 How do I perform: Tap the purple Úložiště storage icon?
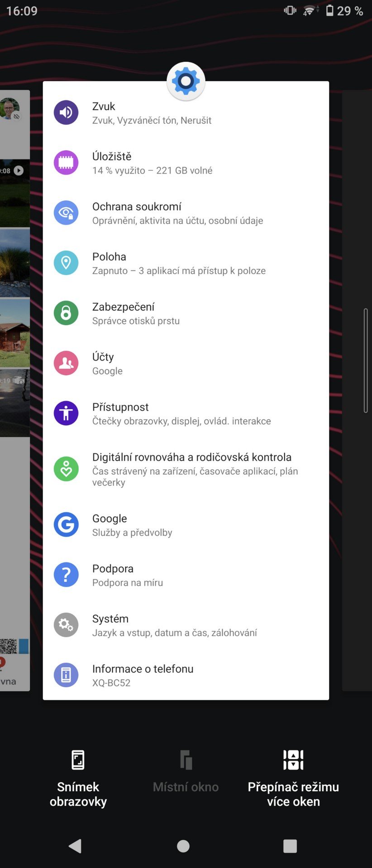[x=66, y=163]
